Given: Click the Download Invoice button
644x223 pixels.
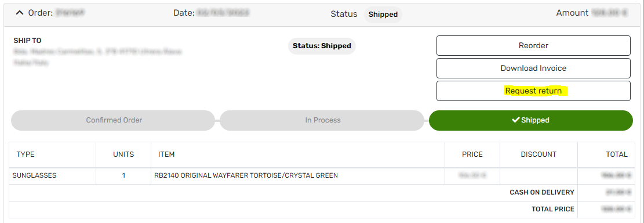Looking at the screenshot, I should pos(533,69).
